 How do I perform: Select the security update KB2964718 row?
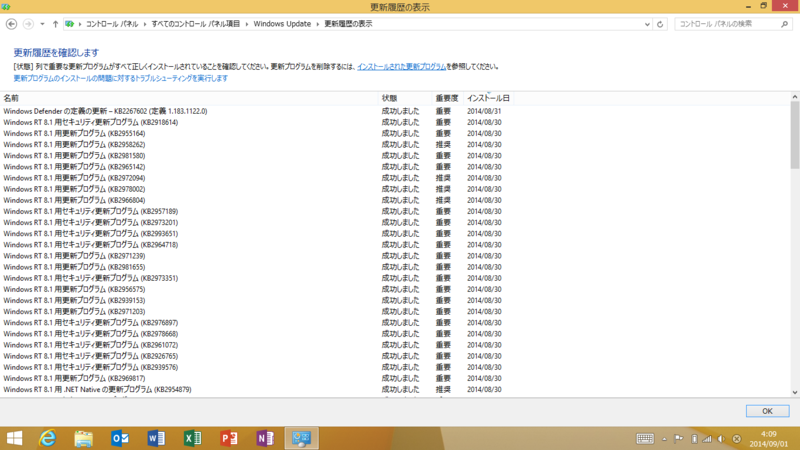pos(255,245)
